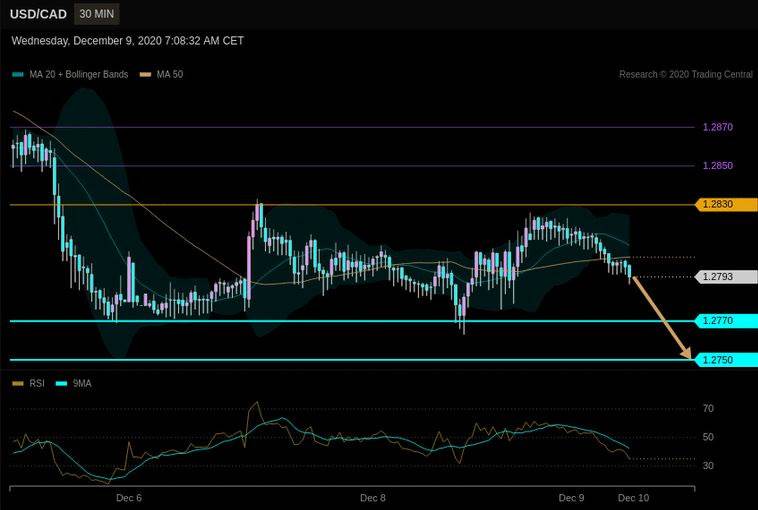
Task: Click the RSI 30 level label
Action: point(708,466)
